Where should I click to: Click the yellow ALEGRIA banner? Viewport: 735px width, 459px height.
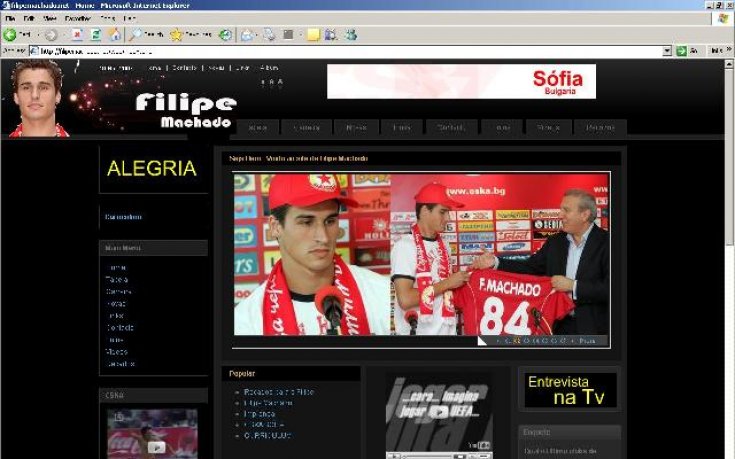(152, 168)
